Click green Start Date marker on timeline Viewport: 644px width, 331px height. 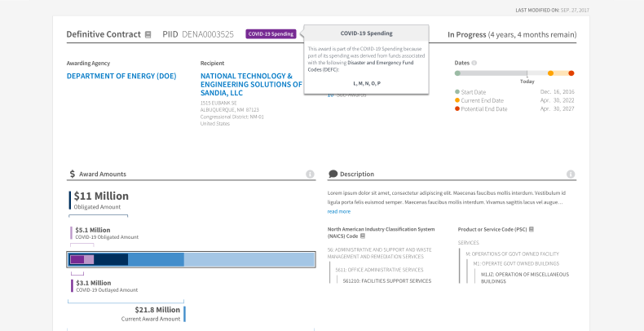click(458, 73)
